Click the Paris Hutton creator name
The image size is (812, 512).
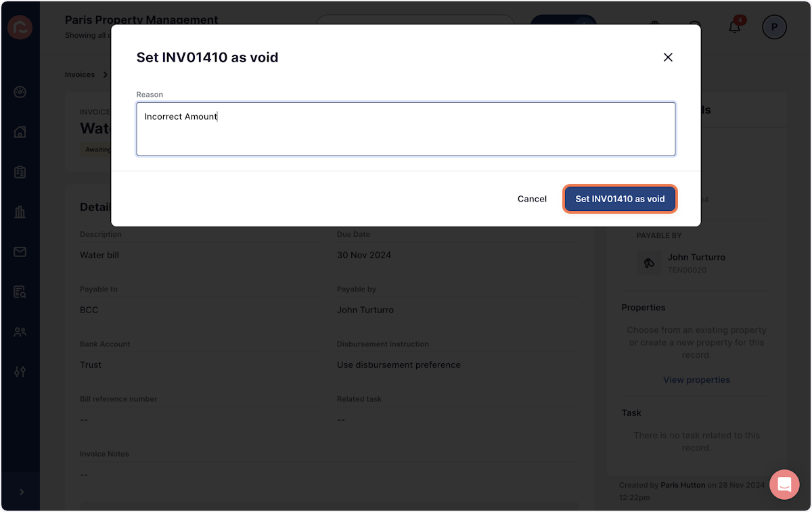[x=683, y=485]
